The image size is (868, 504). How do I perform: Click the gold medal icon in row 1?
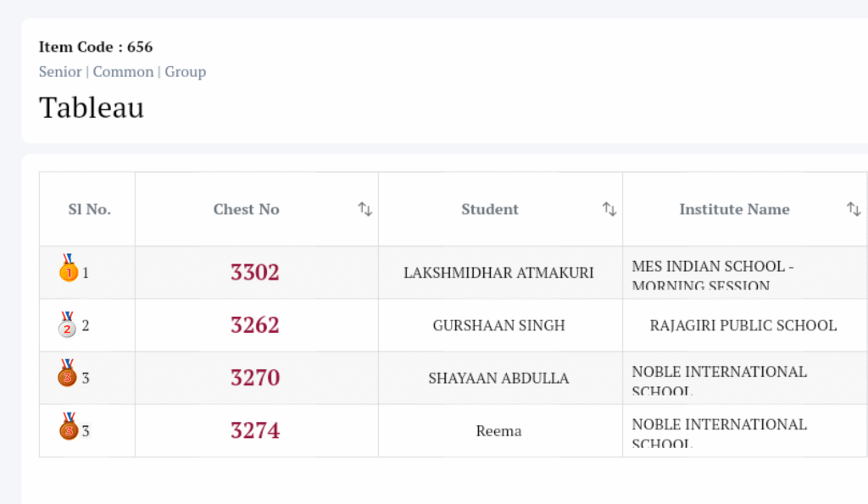tap(68, 269)
